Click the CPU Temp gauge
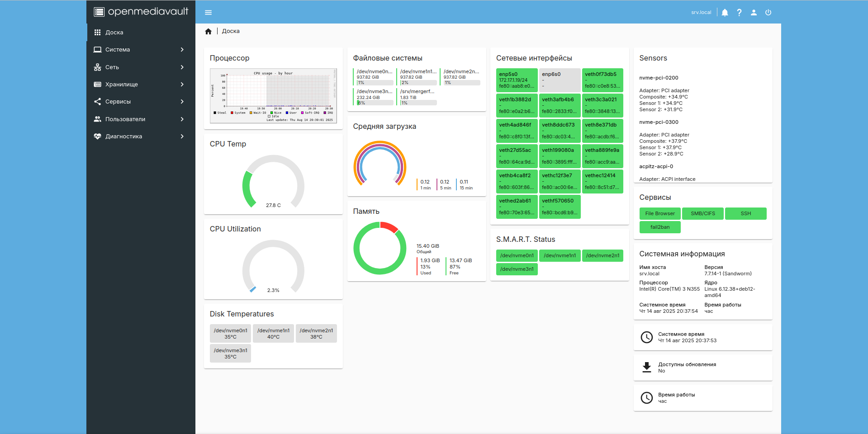The height and width of the screenshot is (434, 868). (273, 182)
